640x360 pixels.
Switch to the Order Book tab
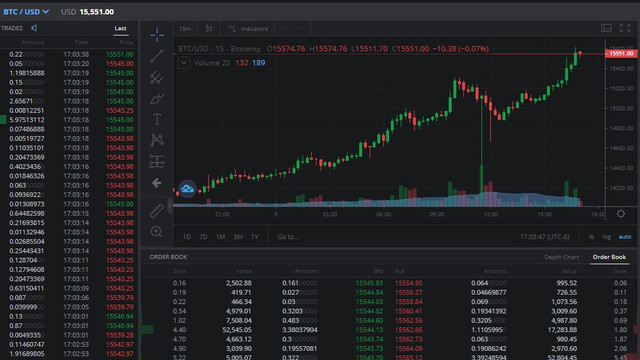(609, 257)
